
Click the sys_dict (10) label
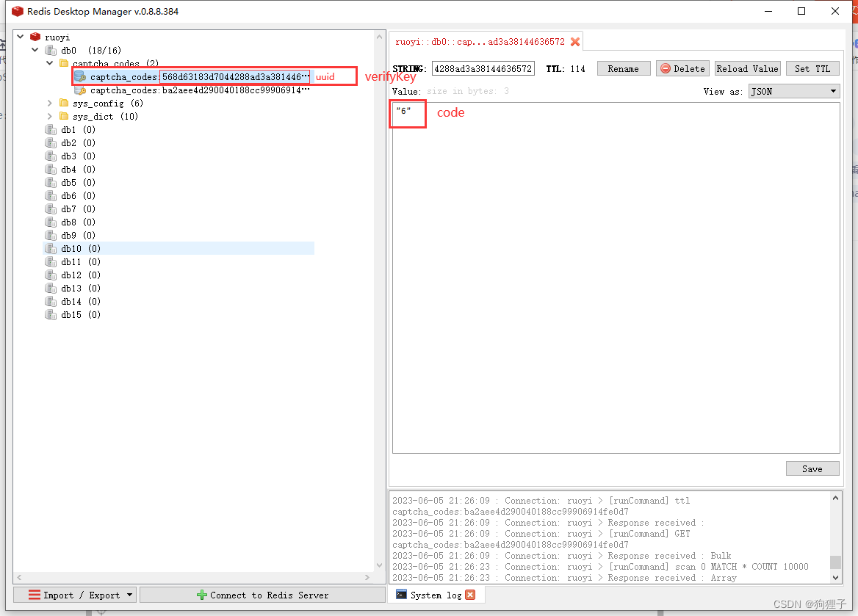(105, 117)
